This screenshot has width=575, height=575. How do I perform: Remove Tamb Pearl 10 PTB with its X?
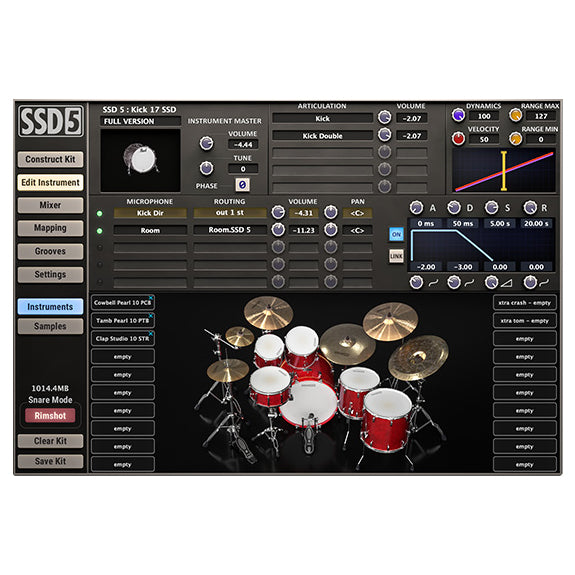[151, 315]
